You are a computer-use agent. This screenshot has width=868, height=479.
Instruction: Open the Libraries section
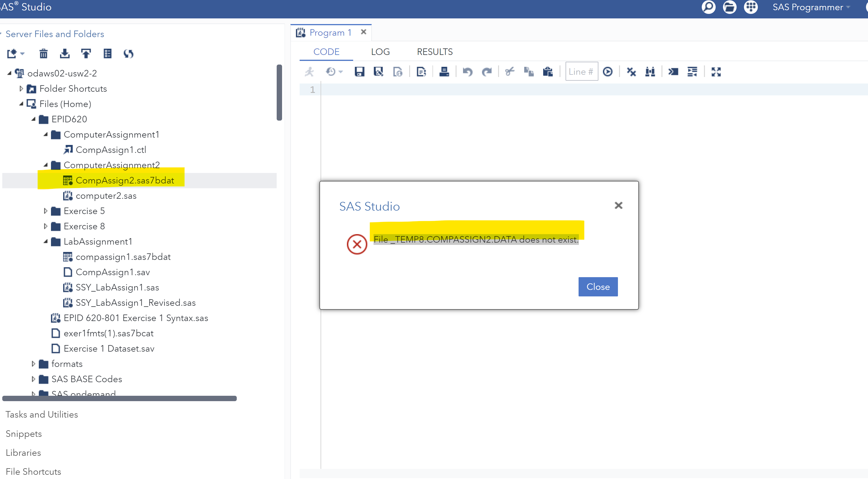coord(23,453)
